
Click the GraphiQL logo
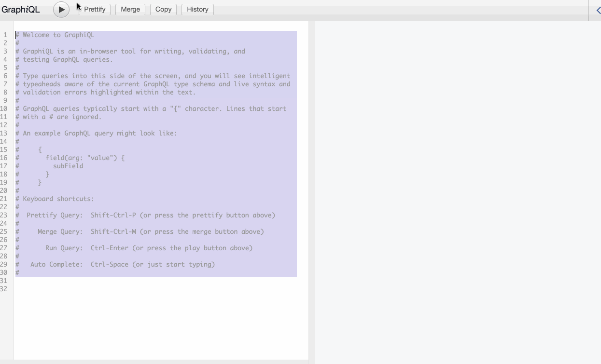point(21,9)
